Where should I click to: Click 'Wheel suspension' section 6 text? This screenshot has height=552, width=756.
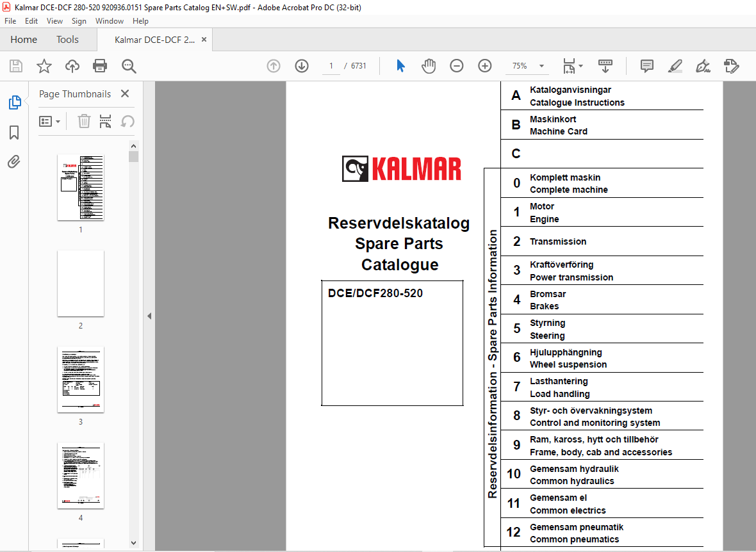[568, 365]
